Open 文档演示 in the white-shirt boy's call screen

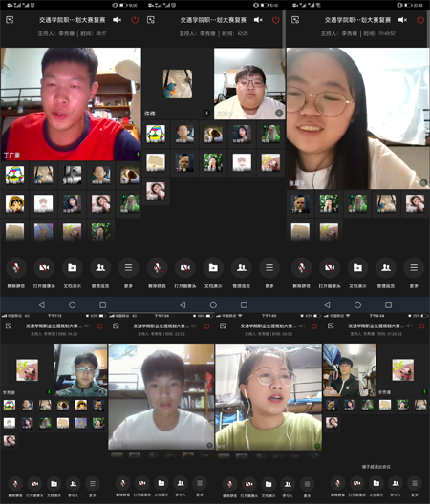[x=161, y=483]
